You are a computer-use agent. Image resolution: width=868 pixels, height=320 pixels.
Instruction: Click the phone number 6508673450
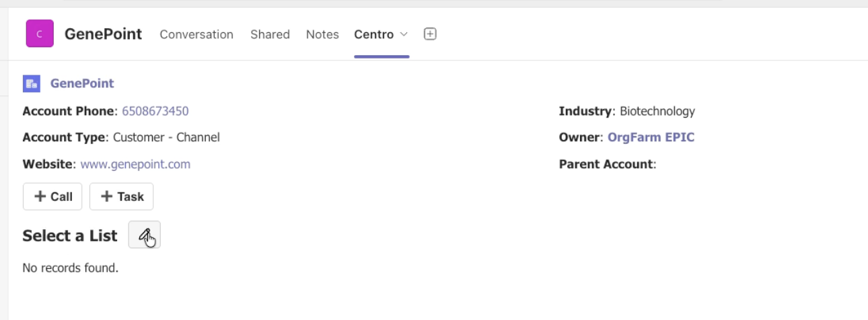click(155, 111)
